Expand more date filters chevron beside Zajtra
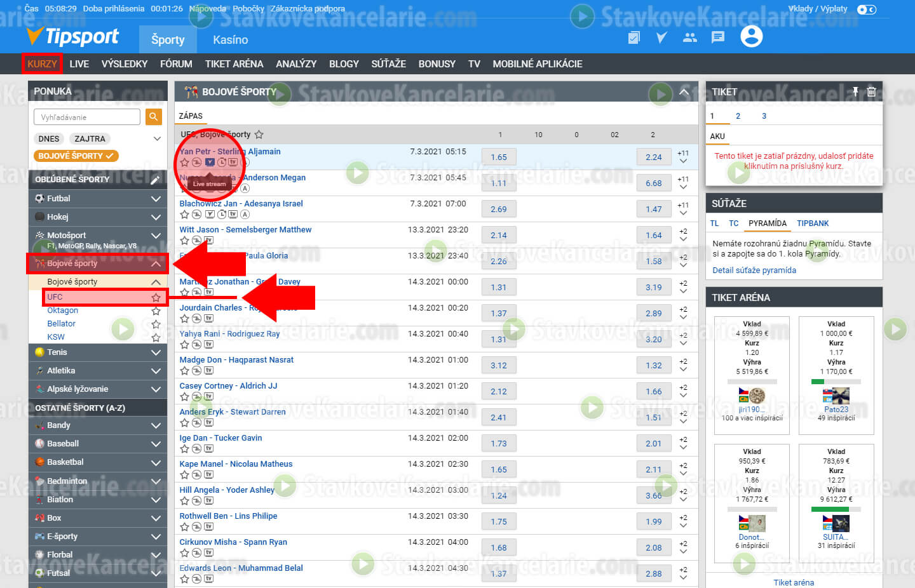The image size is (915, 588). click(157, 138)
